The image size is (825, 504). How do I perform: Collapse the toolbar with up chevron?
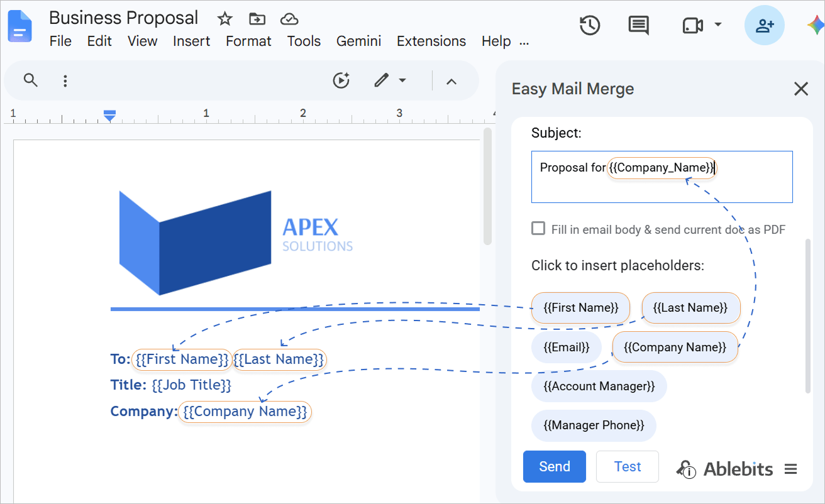coord(451,81)
